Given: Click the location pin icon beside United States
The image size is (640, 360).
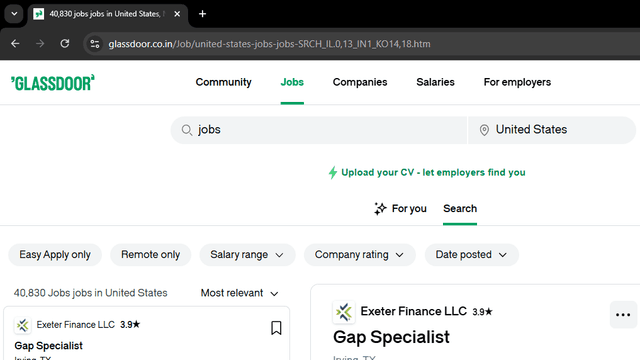Looking at the screenshot, I should [484, 130].
